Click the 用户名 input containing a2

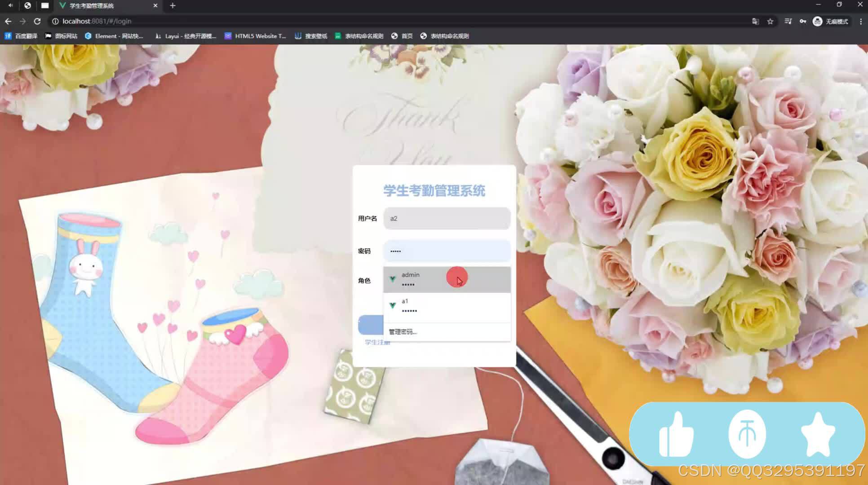[447, 219]
